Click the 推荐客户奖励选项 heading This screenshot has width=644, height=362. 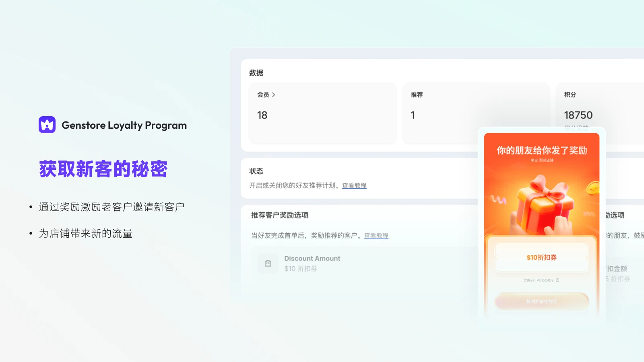pos(280,215)
